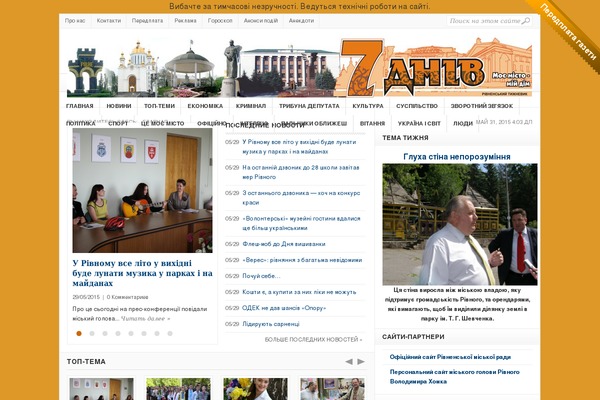The width and height of the screenshot is (600, 400).
Task: Open the 'Передплата газети' corner ribbon
Action: tap(568, 33)
